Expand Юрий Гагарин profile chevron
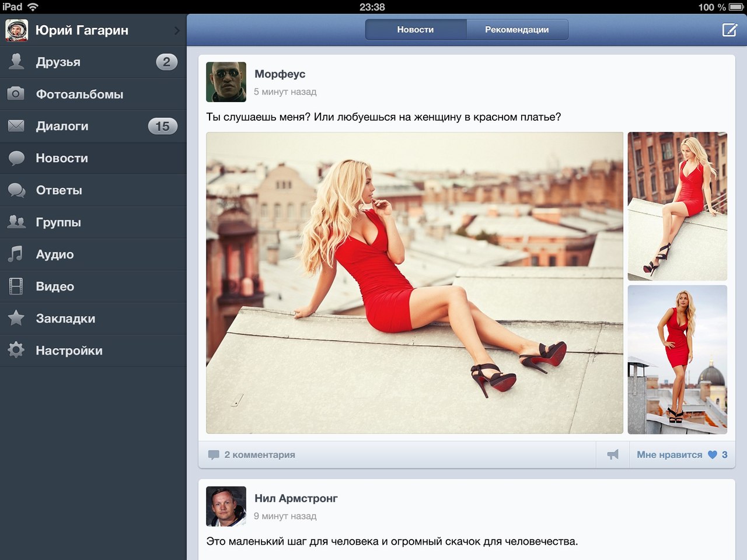This screenshot has height=560, width=747. pyautogui.click(x=177, y=30)
